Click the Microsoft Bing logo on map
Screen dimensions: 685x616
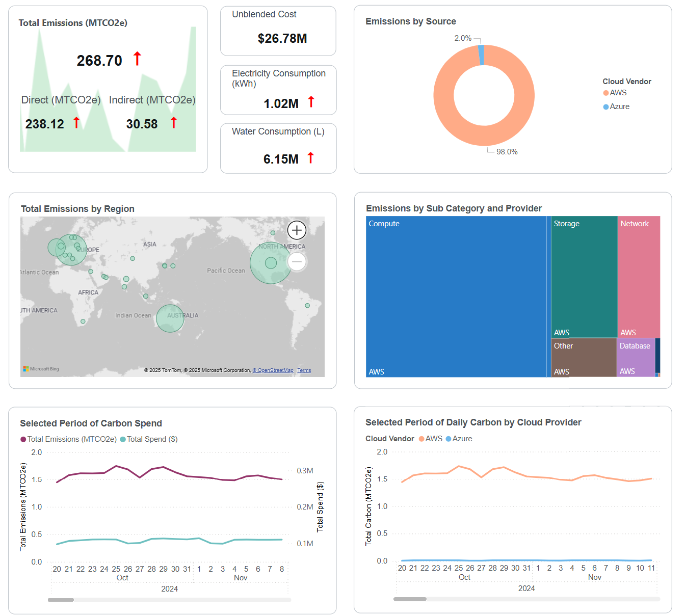[x=41, y=369]
